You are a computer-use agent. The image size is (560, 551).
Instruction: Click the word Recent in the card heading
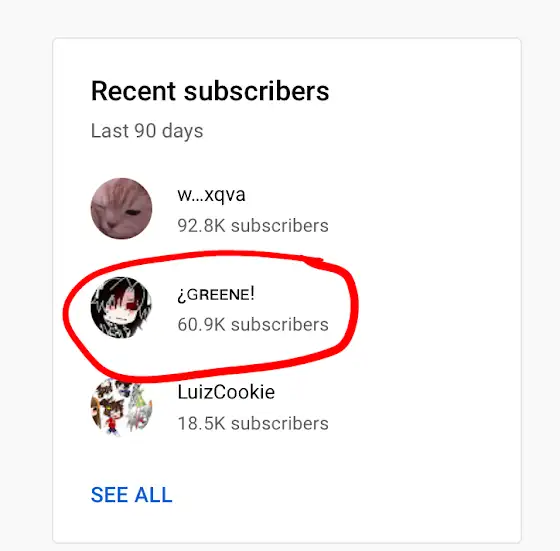pyautogui.click(x=134, y=91)
